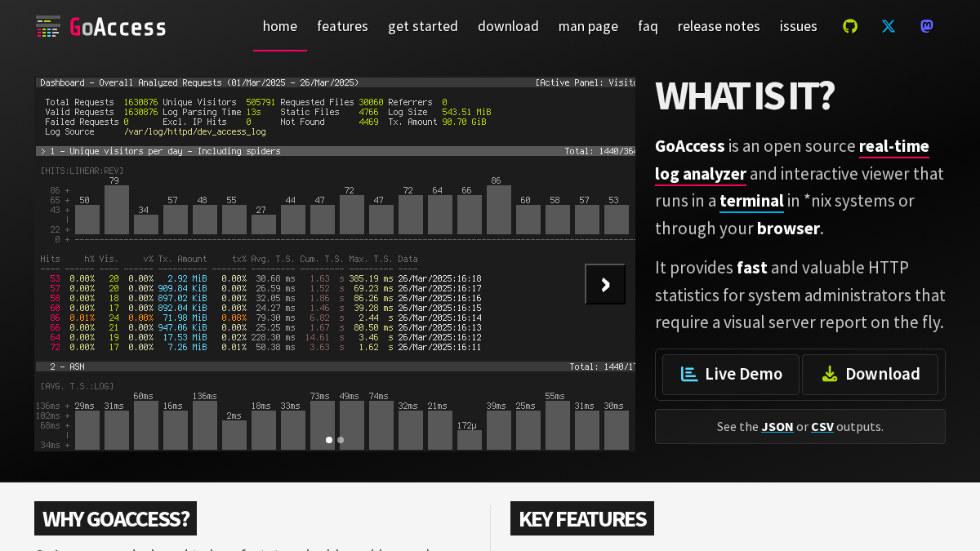Click the Log Size value 543.51 MiB

pos(466,112)
